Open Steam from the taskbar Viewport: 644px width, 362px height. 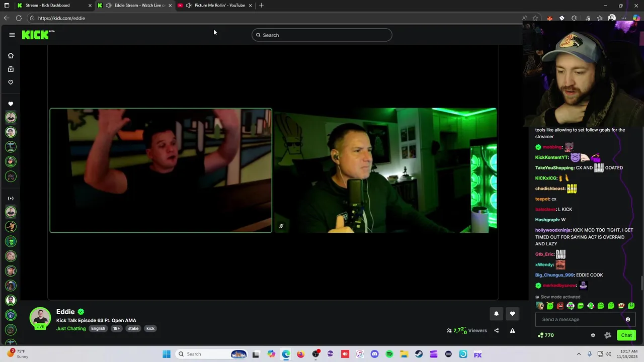(419, 354)
